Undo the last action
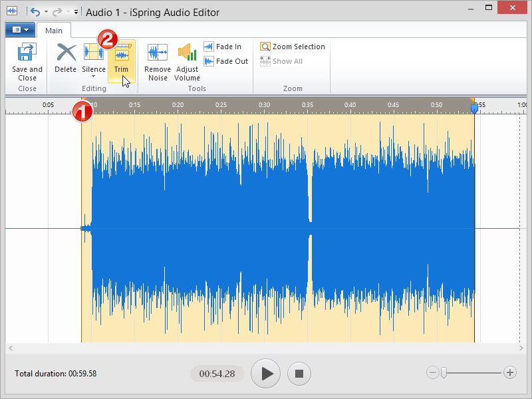Screen dimensions: 532x399 click(x=35, y=12)
